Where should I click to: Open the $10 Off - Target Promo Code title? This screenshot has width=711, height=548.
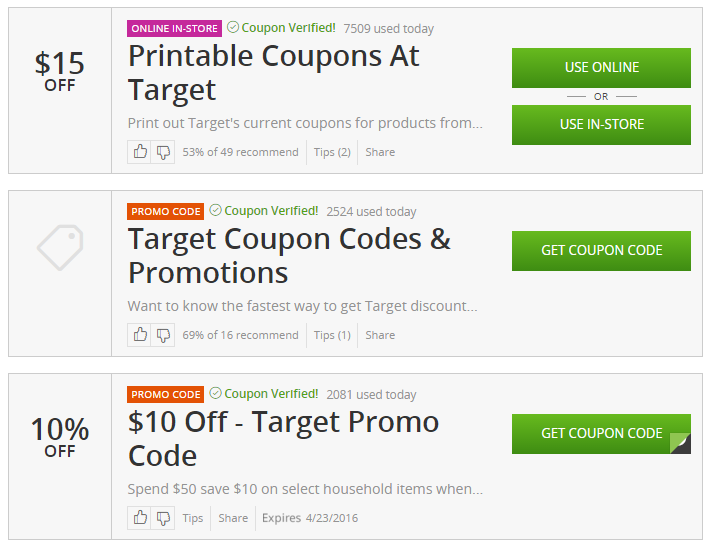(x=283, y=438)
